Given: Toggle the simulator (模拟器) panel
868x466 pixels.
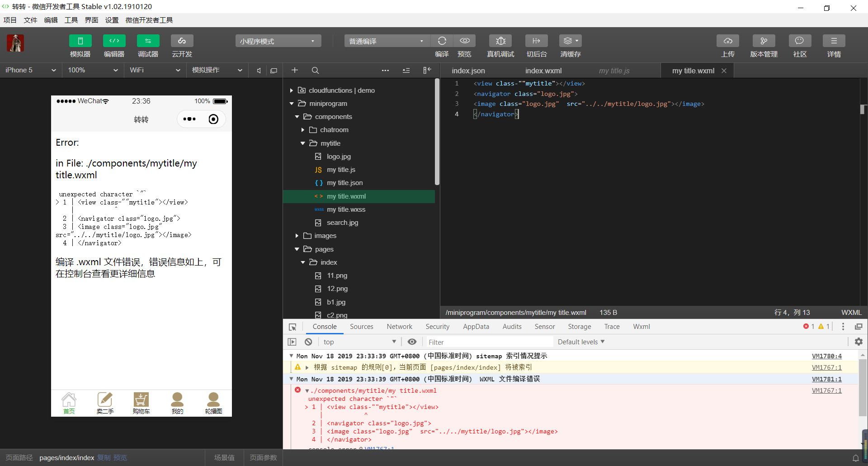Looking at the screenshot, I should click(x=80, y=41).
